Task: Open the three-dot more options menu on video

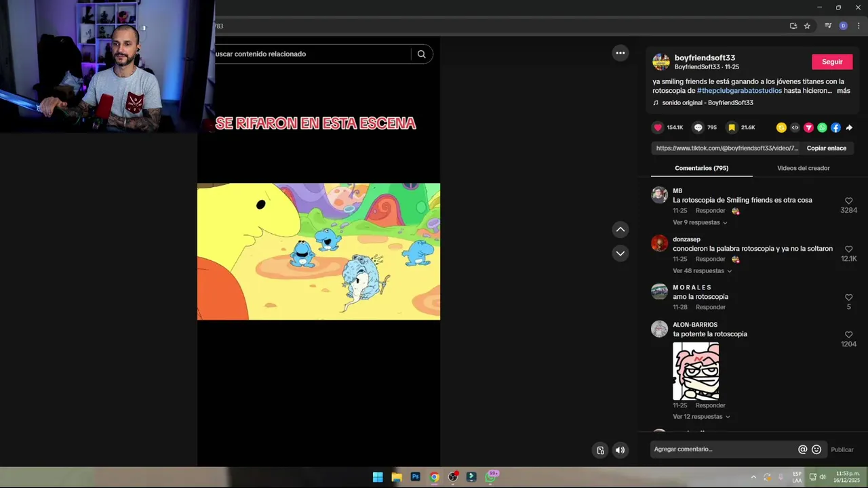Action: pos(620,53)
